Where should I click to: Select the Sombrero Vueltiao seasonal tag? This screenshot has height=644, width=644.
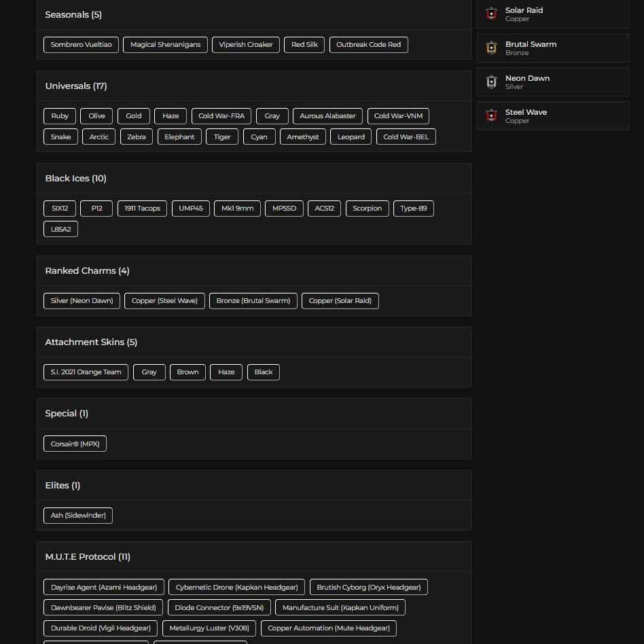point(81,45)
